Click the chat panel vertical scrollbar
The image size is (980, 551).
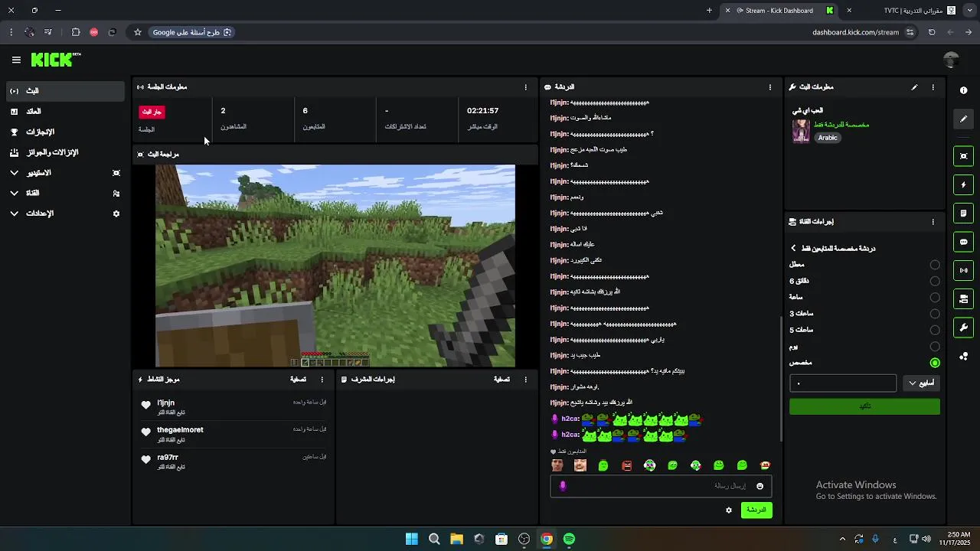coord(780,379)
